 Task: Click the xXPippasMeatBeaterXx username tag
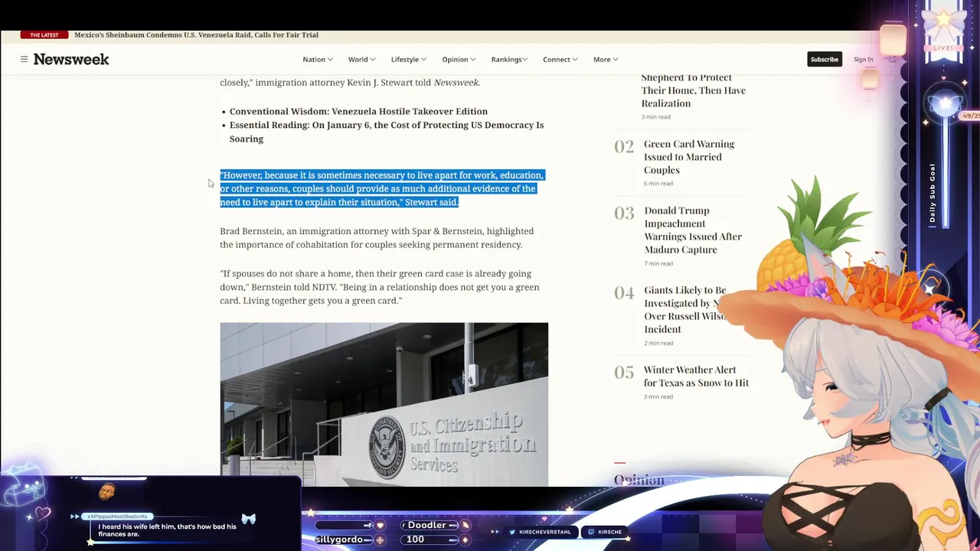click(117, 517)
